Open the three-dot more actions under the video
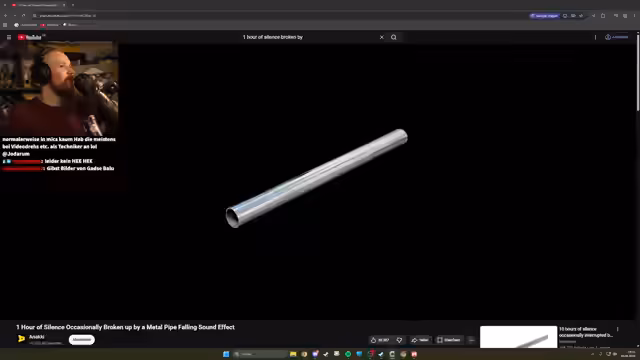 pyautogui.click(x=471, y=340)
